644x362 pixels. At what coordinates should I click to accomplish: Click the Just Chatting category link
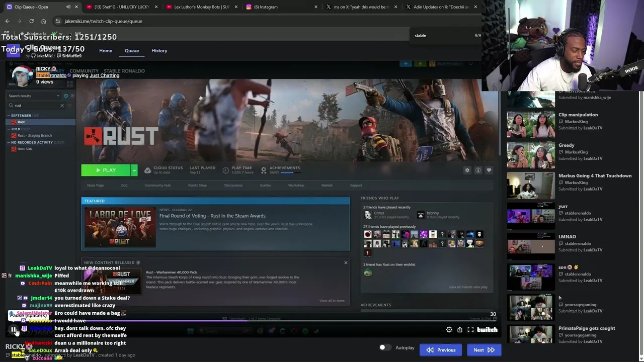coord(105,75)
